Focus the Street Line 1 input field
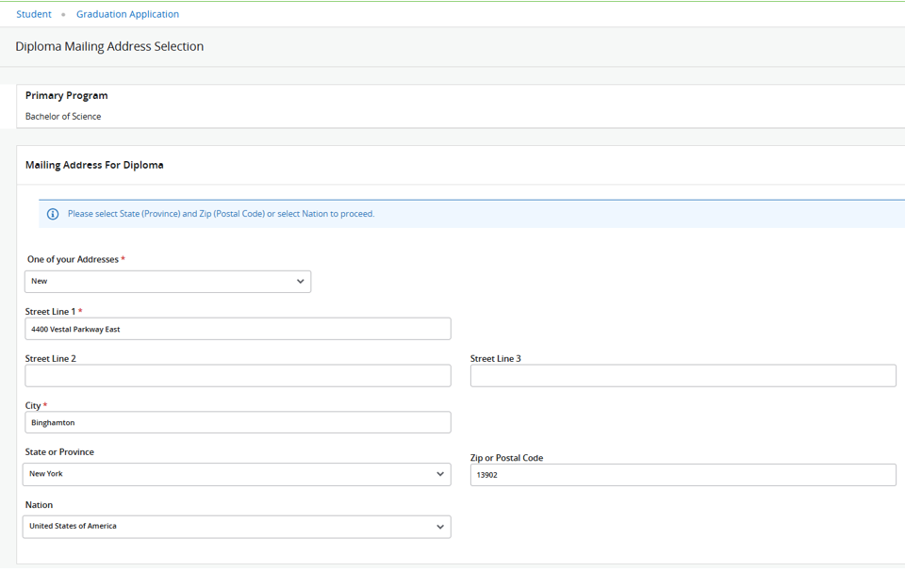The height and width of the screenshot is (588, 905). (x=238, y=329)
